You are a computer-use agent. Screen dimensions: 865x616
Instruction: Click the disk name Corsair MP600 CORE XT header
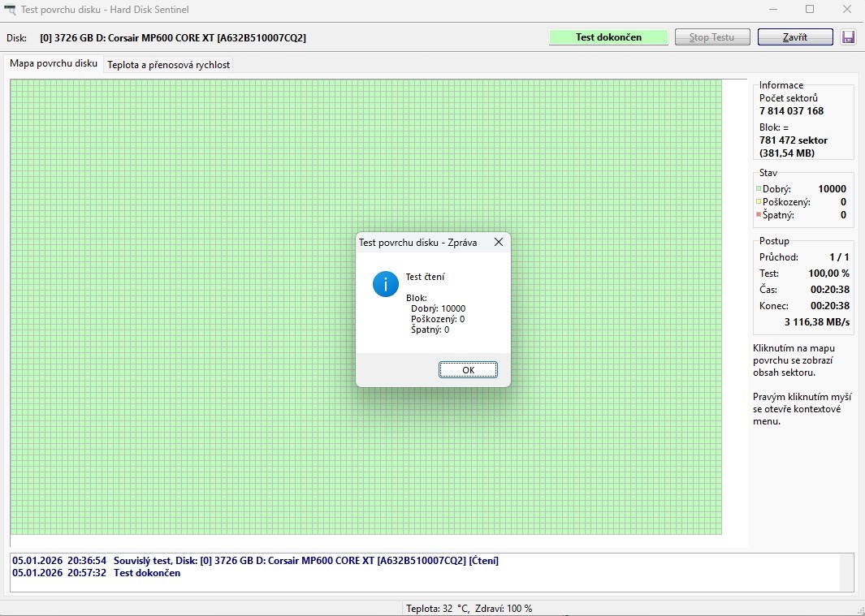(x=173, y=37)
